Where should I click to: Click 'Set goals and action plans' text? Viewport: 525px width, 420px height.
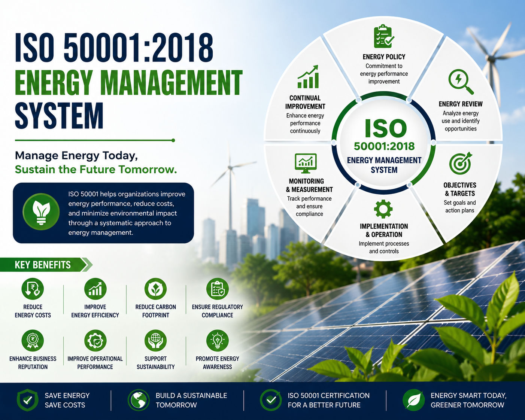[460, 207]
